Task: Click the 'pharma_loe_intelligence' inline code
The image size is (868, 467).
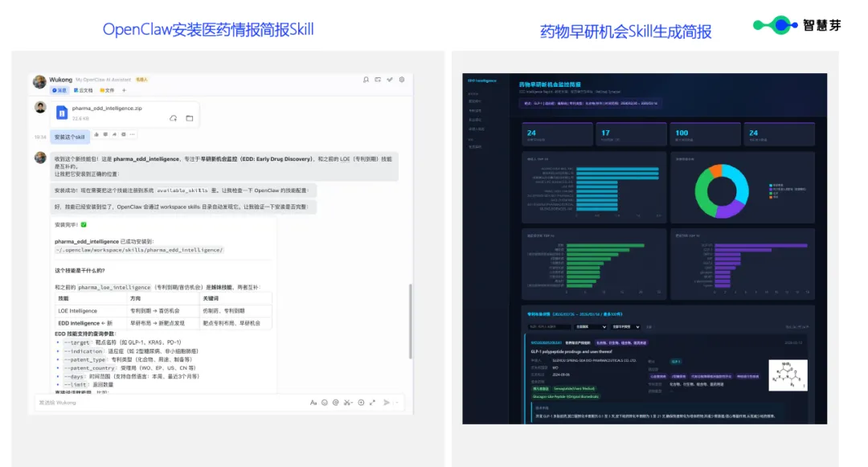Action: coord(114,288)
